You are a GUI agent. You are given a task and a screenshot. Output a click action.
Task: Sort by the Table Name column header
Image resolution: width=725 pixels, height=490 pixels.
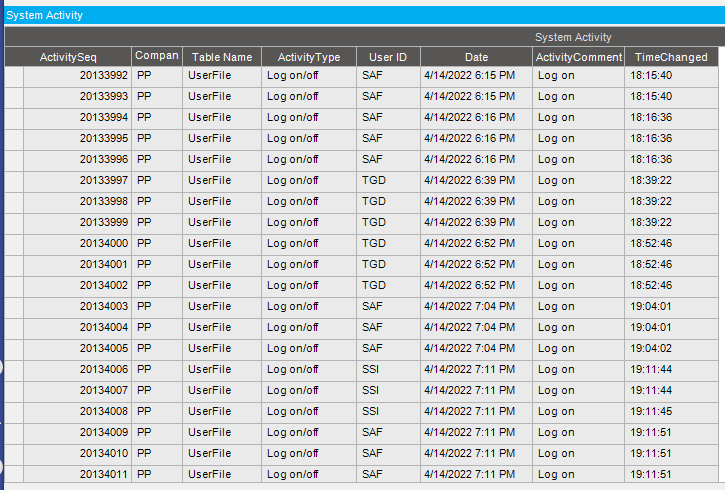pos(222,57)
